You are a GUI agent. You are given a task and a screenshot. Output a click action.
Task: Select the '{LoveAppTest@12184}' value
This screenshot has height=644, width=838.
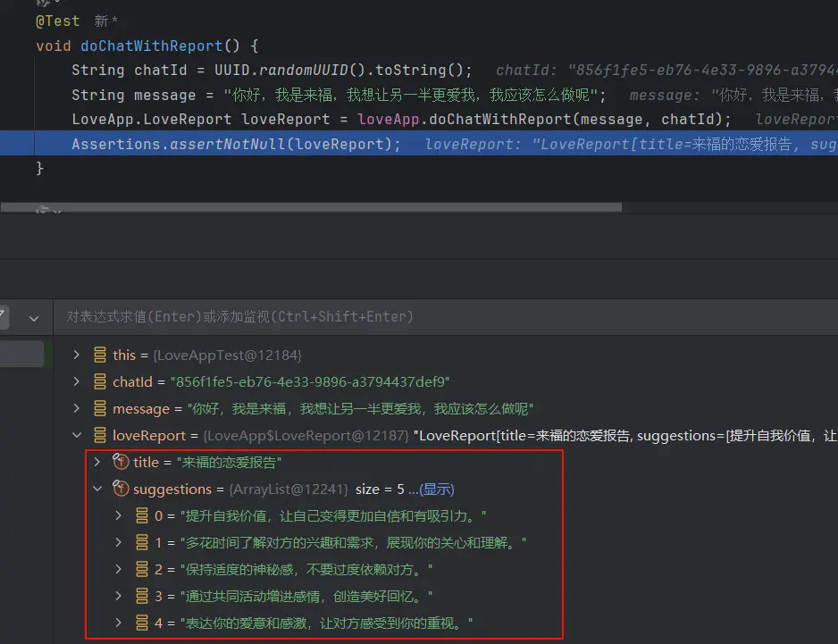(227, 355)
